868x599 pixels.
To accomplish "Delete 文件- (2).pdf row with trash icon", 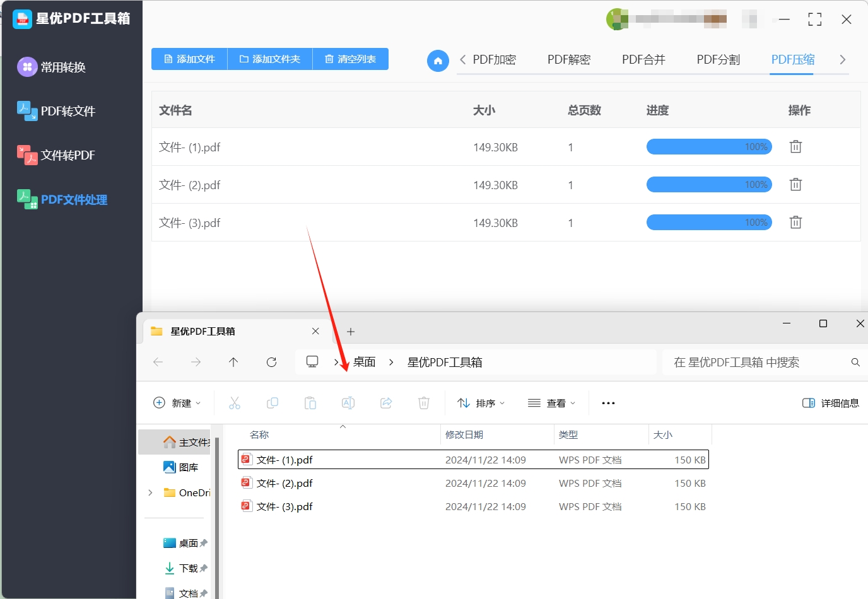I will click(795, 184).
